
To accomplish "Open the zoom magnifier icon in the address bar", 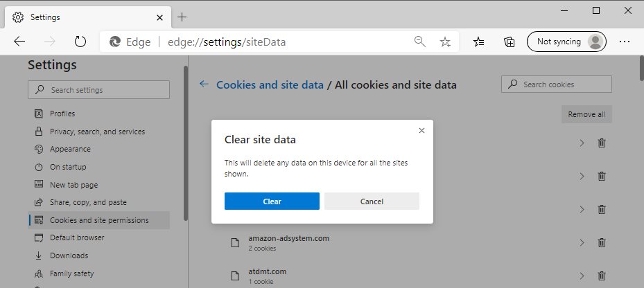I will click(x=420, y=42).
